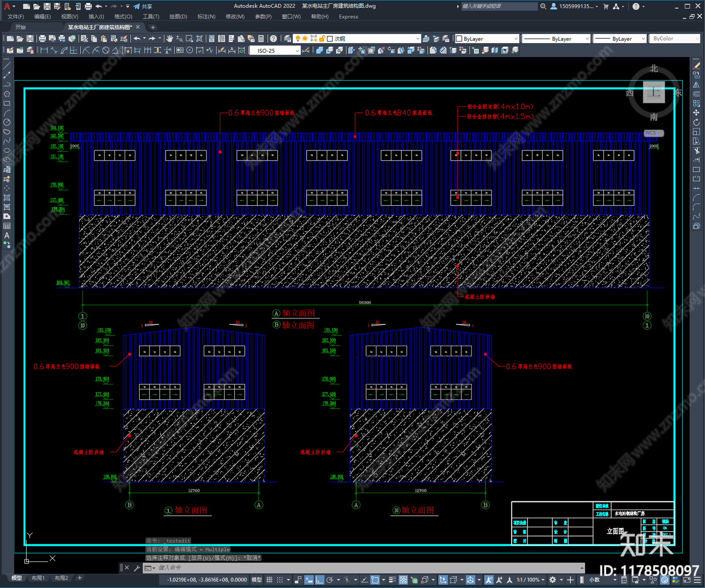The width and height of the screenshot is (705, 588).
Task: Click the command line input field
Action: pos(368,568)
